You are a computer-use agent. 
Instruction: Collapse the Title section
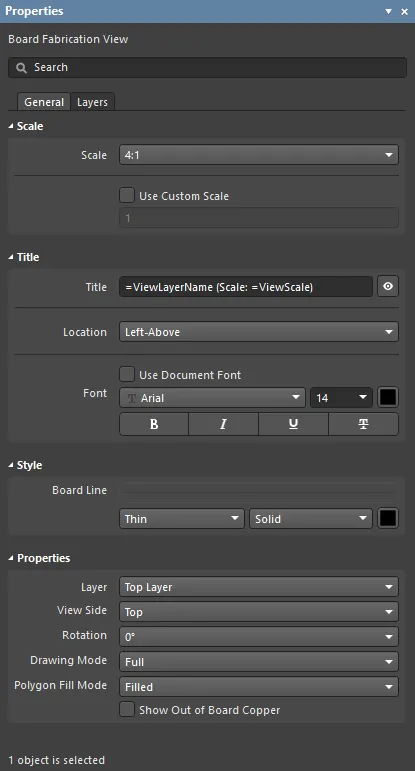(x=11, y=257)
